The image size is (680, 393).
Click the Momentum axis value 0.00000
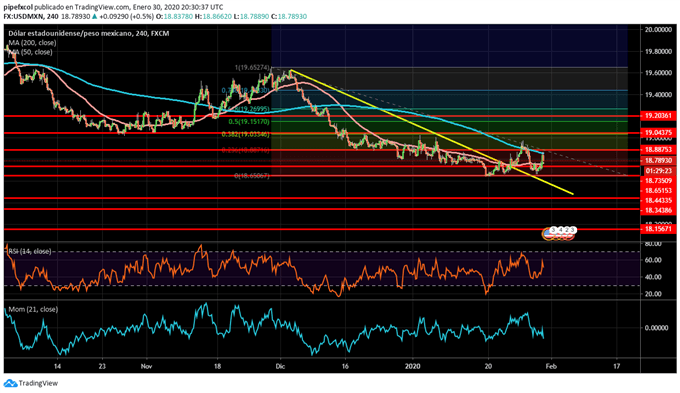pos(656,328)
